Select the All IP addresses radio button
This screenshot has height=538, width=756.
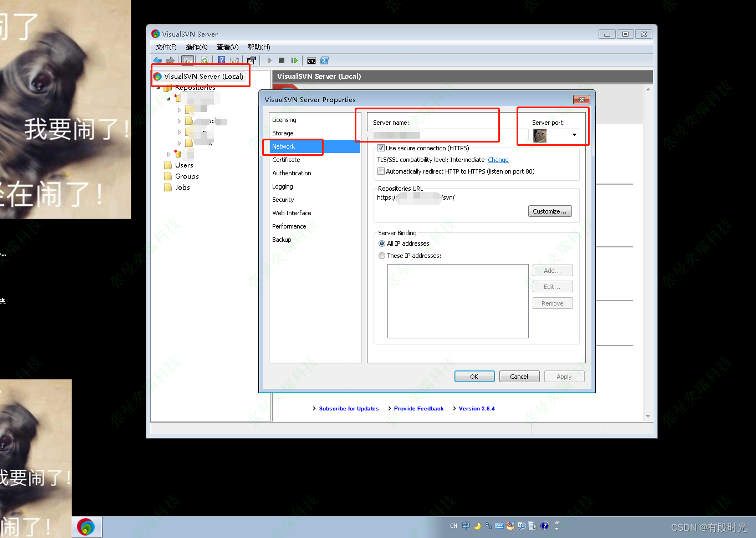(x=382, y=243)
